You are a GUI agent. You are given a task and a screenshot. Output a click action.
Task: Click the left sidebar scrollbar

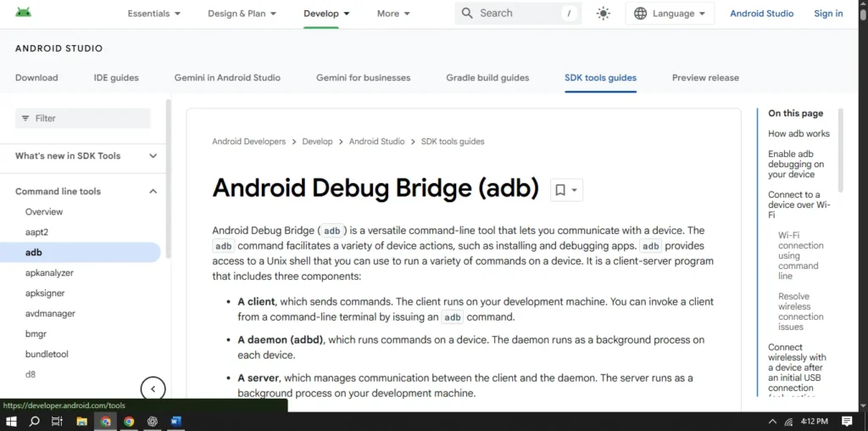point(169,178)
